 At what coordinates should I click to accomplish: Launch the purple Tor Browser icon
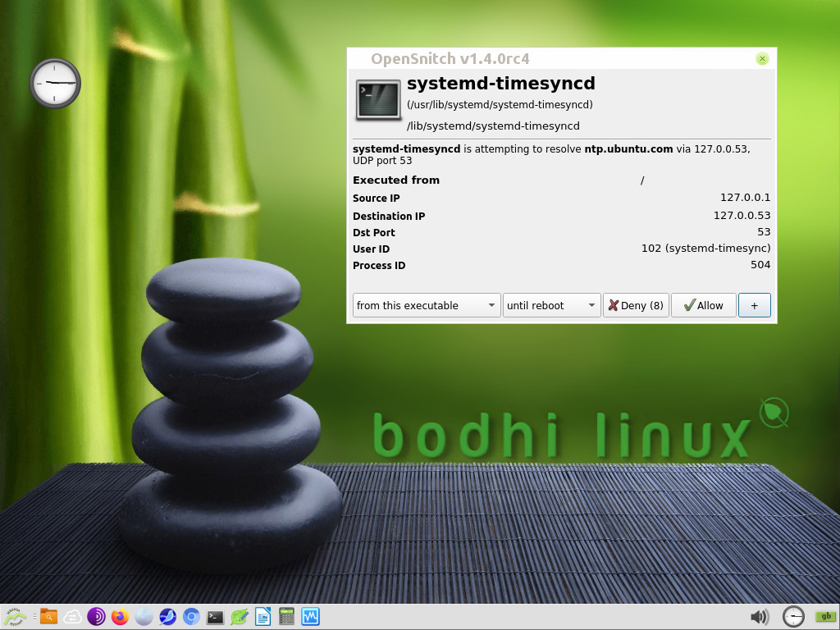(97, 617)
